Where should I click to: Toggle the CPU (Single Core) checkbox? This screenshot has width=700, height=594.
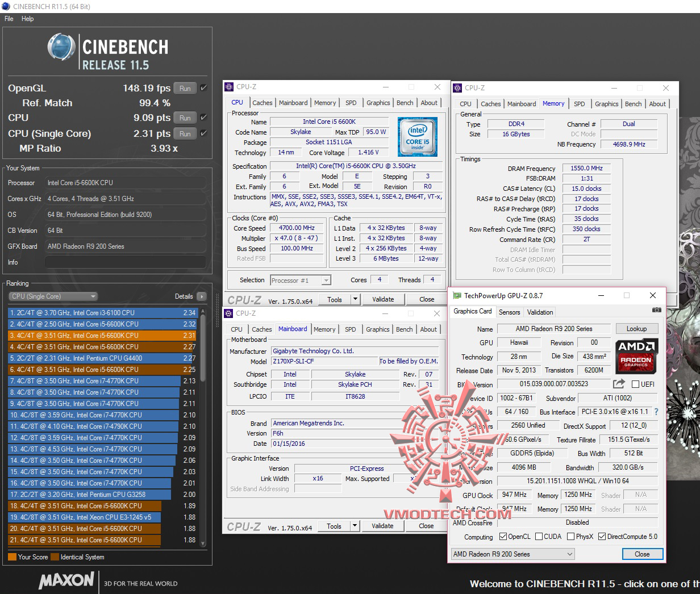click(x=203, y=133)
